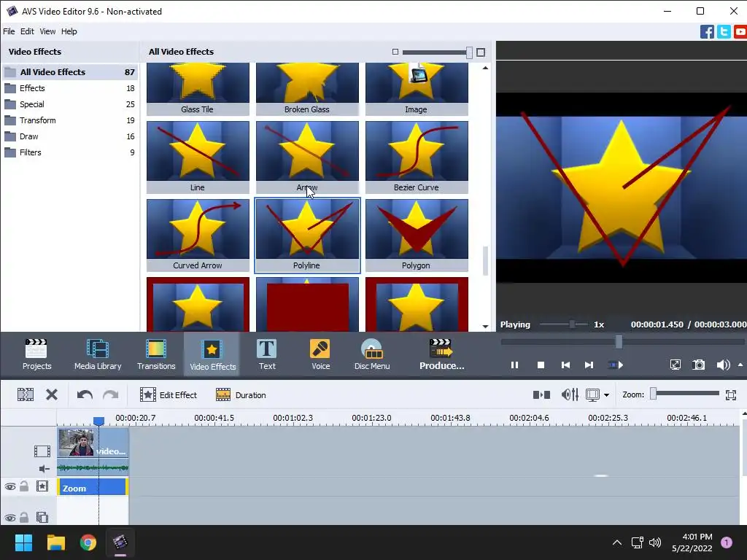Screen dimensions: 747x560
Task: Click the next scene playback icon
Action: point(616,365)
